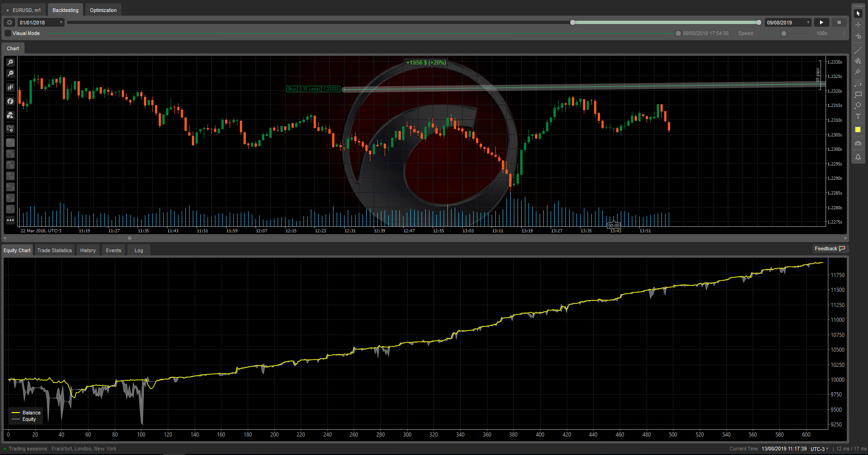Switch to the Optimization tab
This screenshot has width=868, height=455.
coord(103,10)
